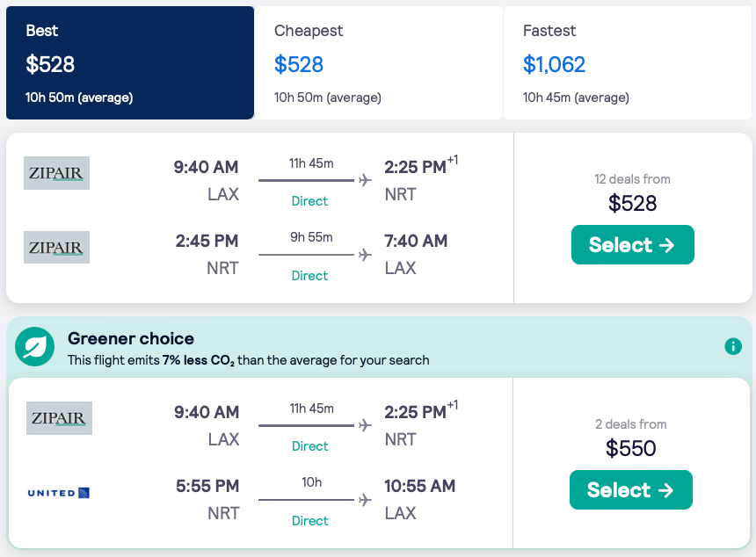Click the '12 deals from' text
The height and width of the screenshot is (557, 756).
(632, 179)
